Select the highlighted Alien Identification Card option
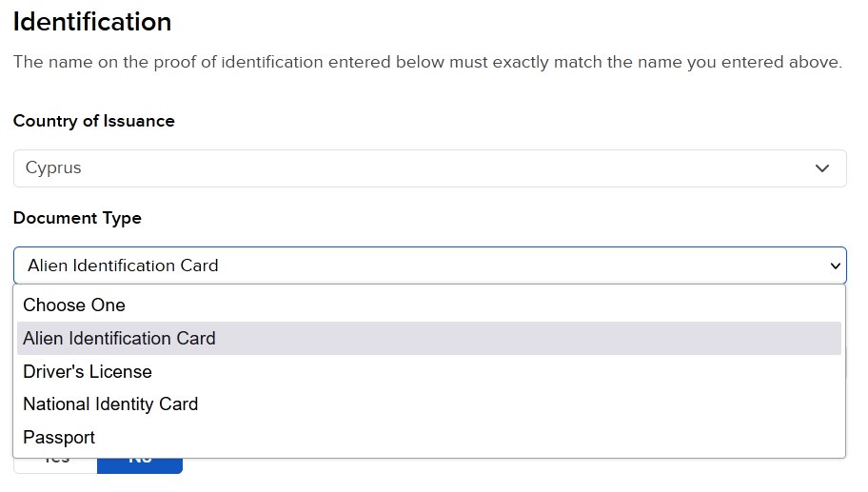 (119, 339)
